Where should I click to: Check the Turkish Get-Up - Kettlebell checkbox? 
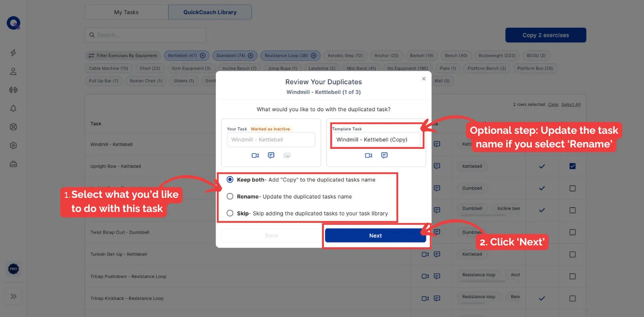point(572,254)
